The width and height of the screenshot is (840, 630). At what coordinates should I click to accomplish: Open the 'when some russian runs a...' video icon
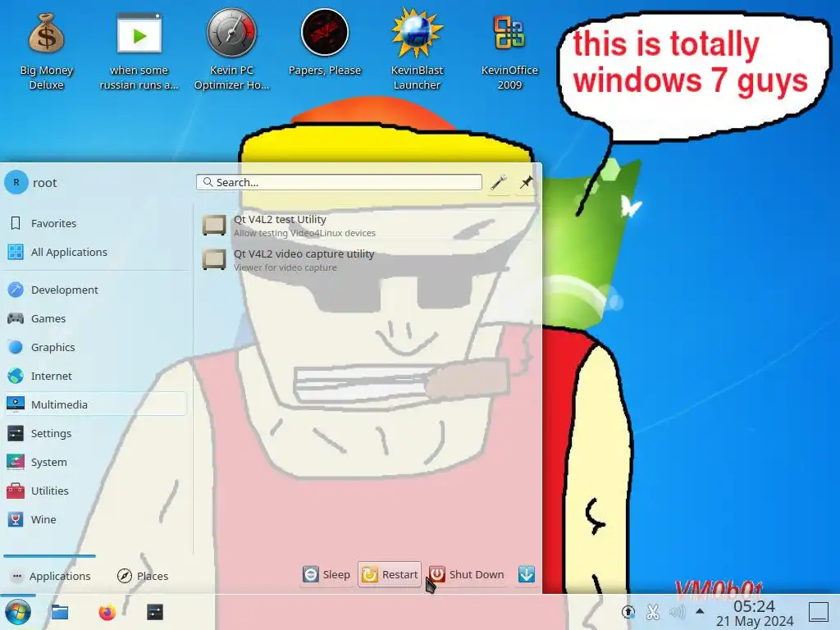[x=139, y=50]
